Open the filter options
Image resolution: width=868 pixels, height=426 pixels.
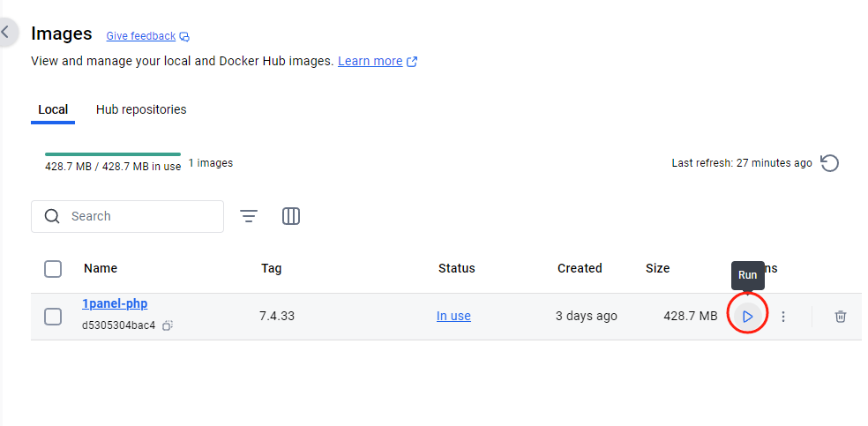249,216
